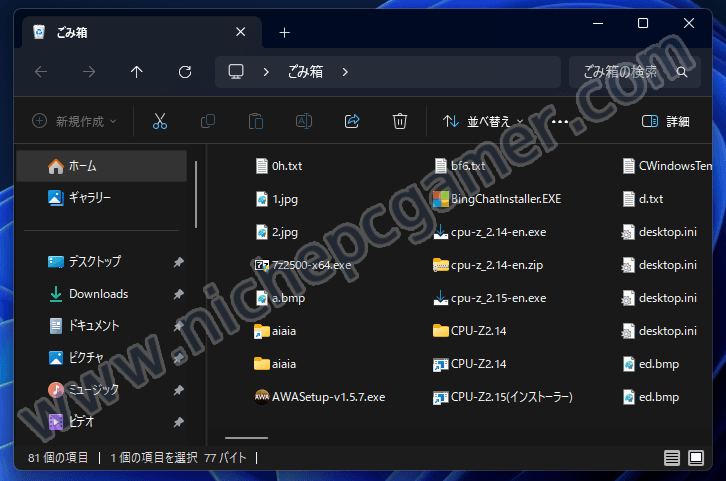Viewport: 726px width, 481px height.
Task: Expand chevron after ごみ箱 in address bar
Action: (x=345, y=72)
